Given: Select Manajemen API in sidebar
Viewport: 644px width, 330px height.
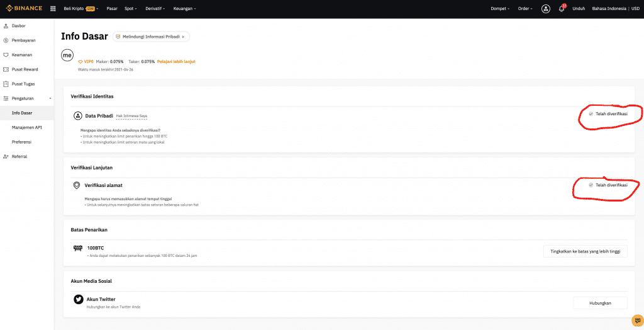Looking at the screenshot, I should pyautogui.click(x=27, y=127).
